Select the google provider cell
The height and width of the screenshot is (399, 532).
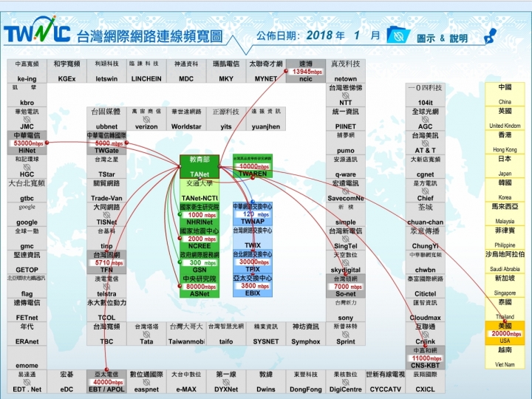click(x=27, y=215)
